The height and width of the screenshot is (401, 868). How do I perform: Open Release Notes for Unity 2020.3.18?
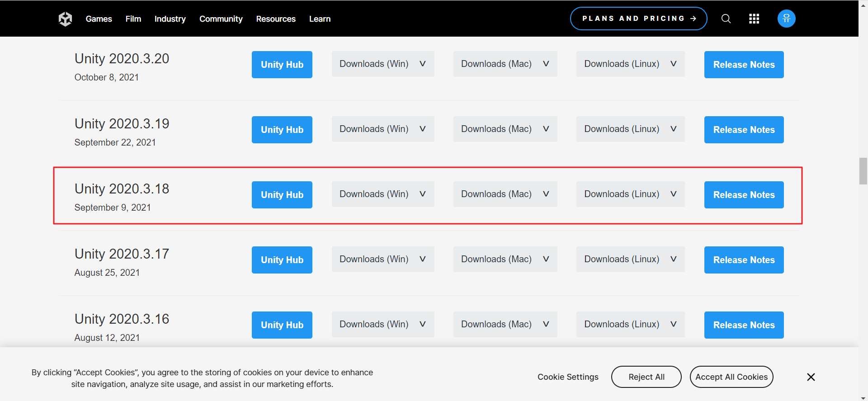point(744,195)
